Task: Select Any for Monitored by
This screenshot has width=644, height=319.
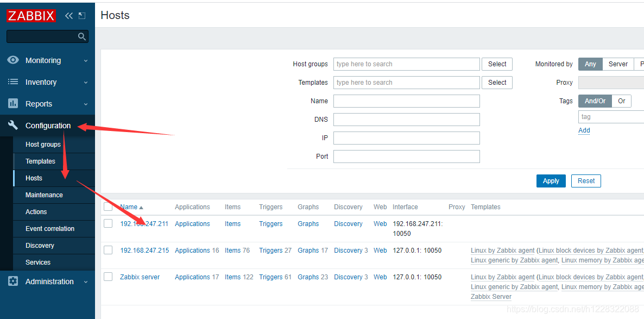Action: (x=590, y=64)
